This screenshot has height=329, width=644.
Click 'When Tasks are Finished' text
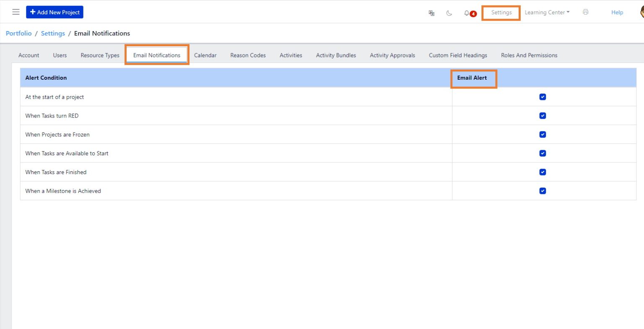56,172
